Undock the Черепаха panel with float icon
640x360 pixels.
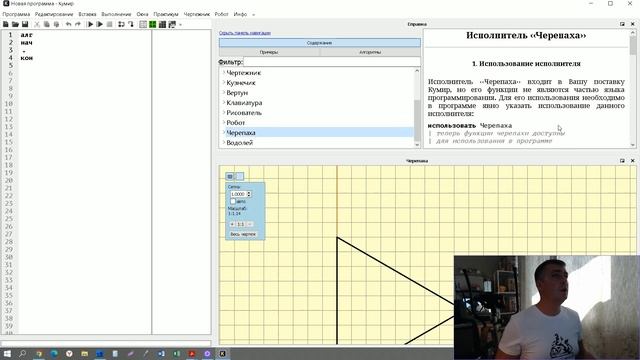[622, 161]
